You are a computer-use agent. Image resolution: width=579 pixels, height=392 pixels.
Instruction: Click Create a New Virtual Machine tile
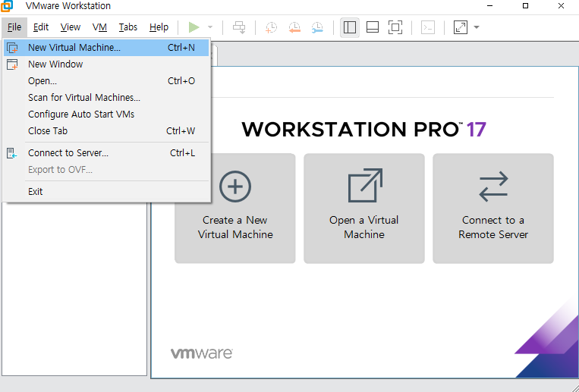pyautogui.click(x=234, y=209)
